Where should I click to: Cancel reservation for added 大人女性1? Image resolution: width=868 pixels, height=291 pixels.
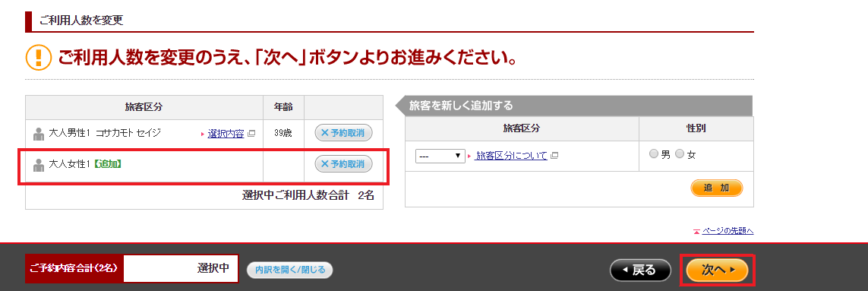(343, 164)
